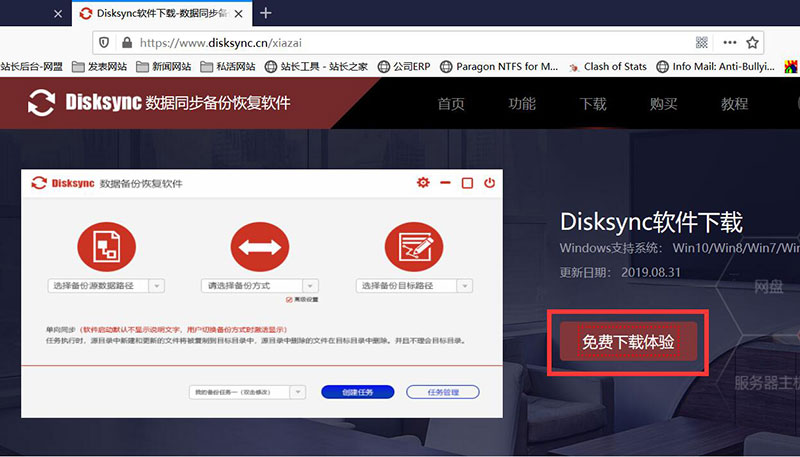
Task: Open the 发表网站 bookmark folder
Action: pyautogui.click(x=99, y=67)
